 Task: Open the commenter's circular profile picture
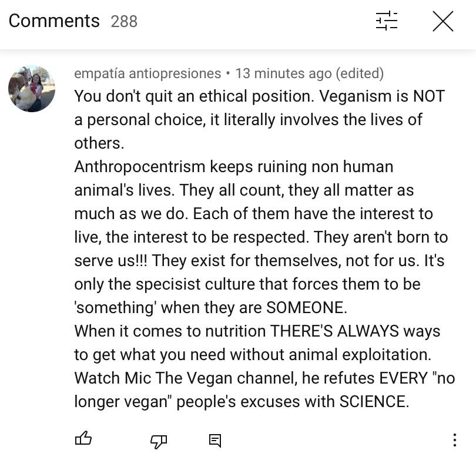(32, 89)
